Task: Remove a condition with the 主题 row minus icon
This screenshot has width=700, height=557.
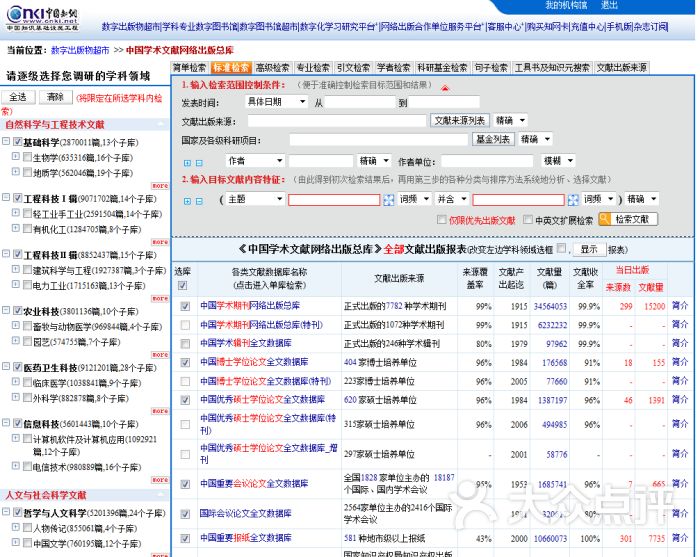Action: tap(199, 201)
